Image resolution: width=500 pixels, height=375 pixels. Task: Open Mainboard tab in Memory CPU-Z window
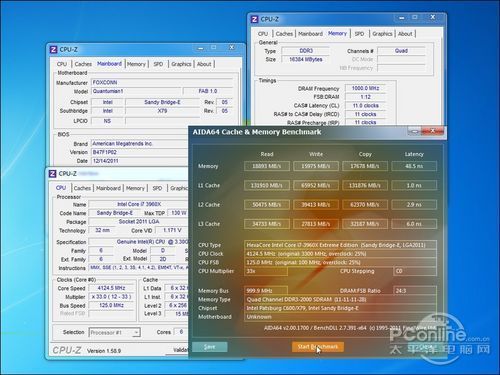pyautogui.click(x=310, y=34)
